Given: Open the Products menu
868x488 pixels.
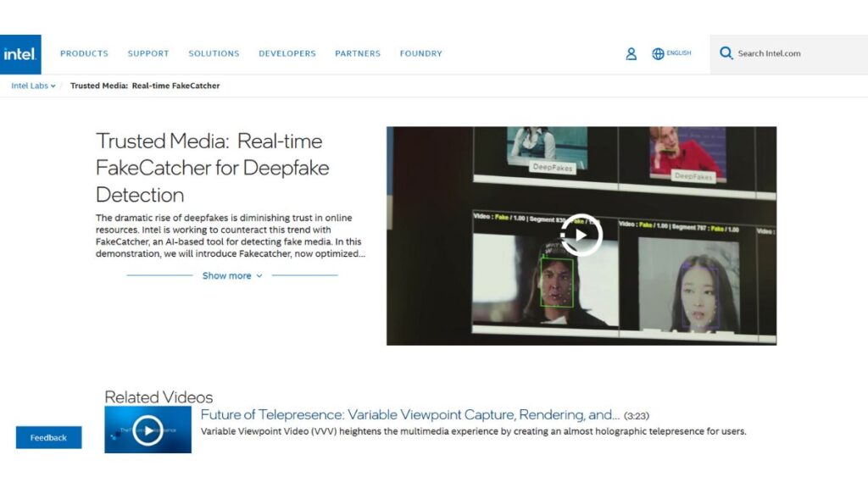Looking at the screenshot, I should [x=84, y=53].
